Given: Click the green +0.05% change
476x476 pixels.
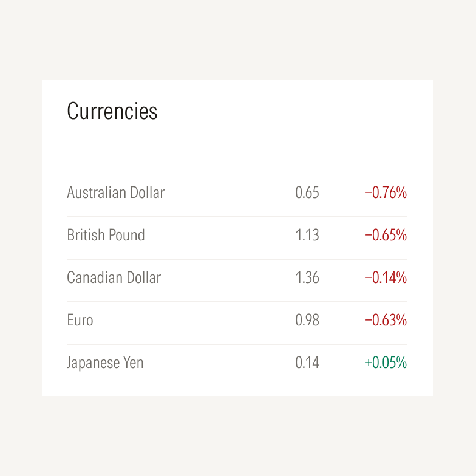Looking at the screenshot, I should coord(386,363).
